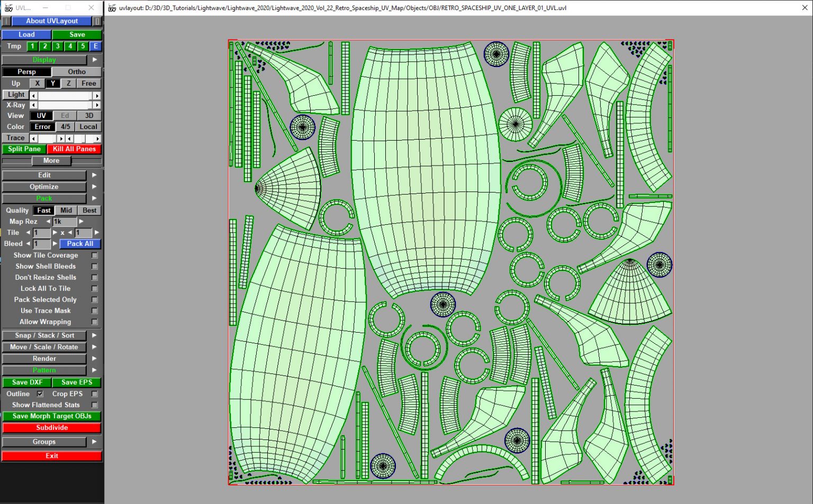Click Save Morph Target OBJs
This screenshot has width=813, height=504.
pos(51,416)
